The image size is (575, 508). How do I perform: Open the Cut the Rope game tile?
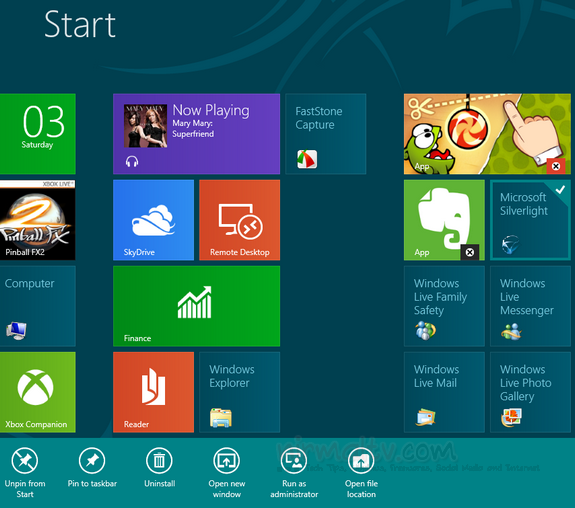pyautogui.click(x=487, y=134)
